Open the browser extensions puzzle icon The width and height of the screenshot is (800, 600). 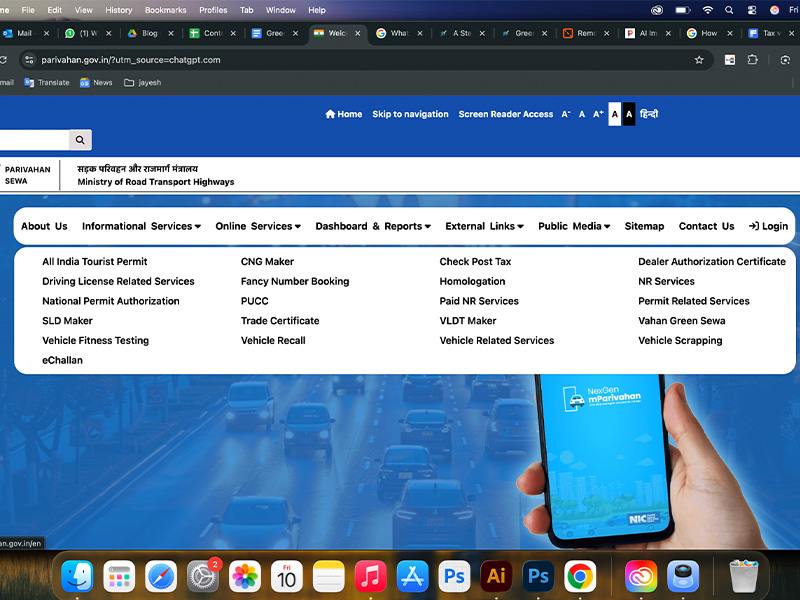(x=752, y=60)
